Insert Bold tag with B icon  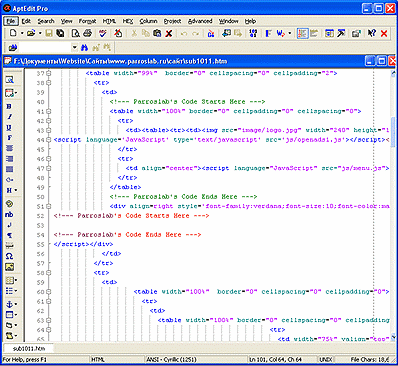tap(9, 106)
